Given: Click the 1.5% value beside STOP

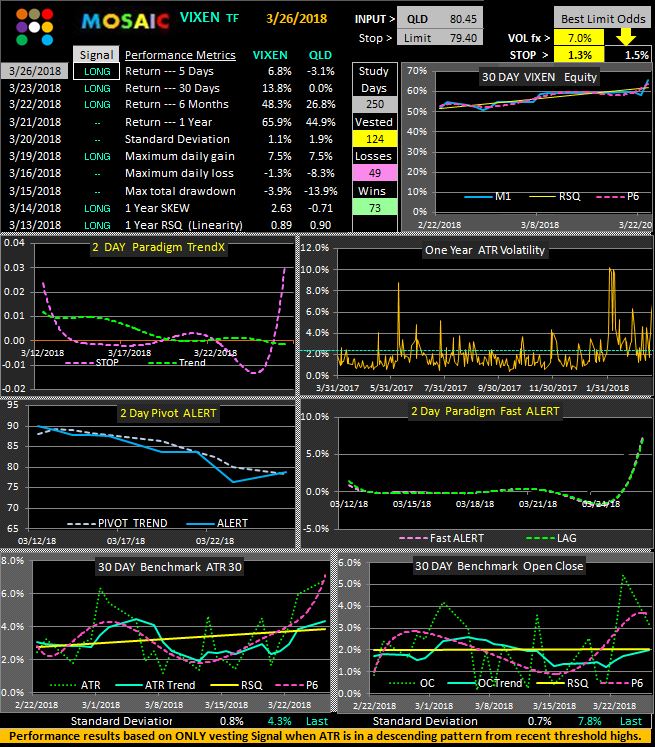Looking at the screenshot, I should pos(636,55).
